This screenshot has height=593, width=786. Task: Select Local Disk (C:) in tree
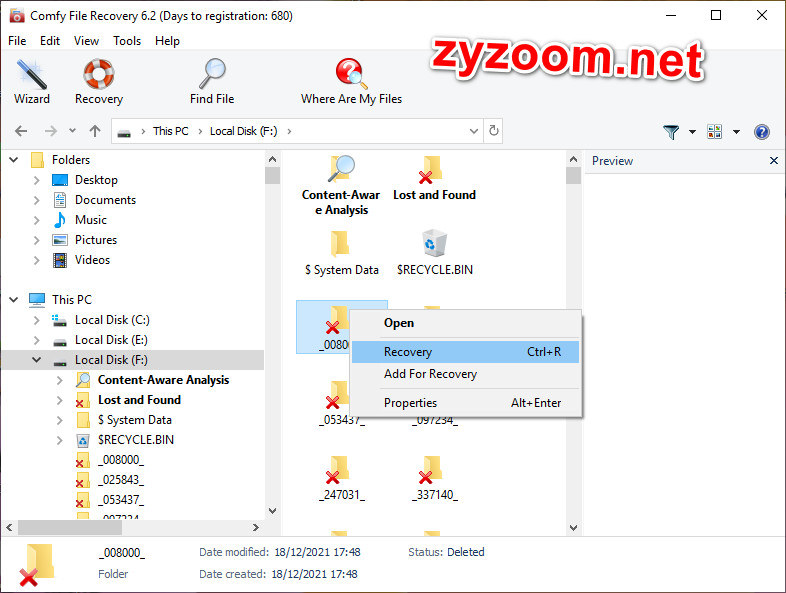tap(112, 320)
